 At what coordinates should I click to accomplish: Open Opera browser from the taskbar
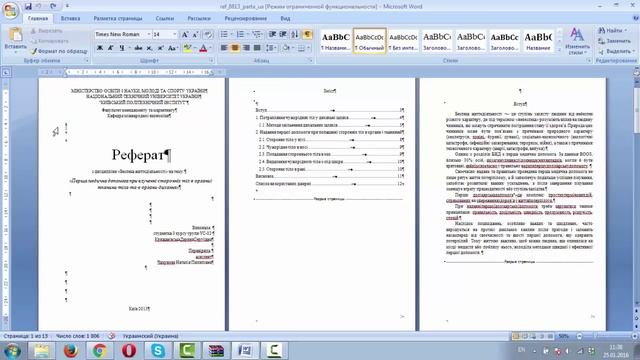(x=129, y=351)
